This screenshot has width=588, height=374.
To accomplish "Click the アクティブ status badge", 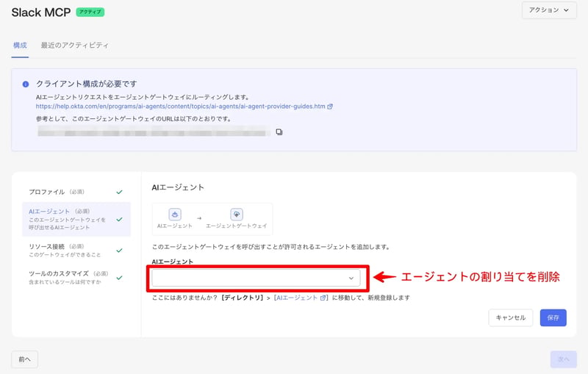I will (x=90, y=12).
